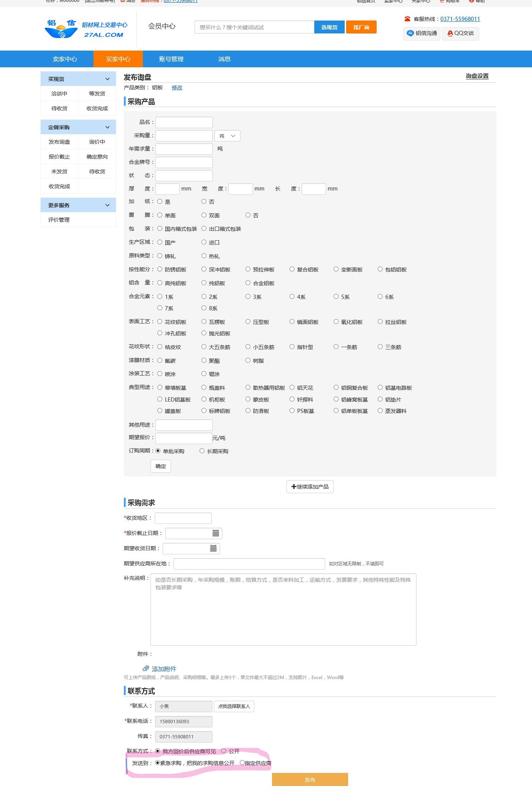532x792 pixels.
Task: Focus the 收货地区 input field
Action: (183, 518)
